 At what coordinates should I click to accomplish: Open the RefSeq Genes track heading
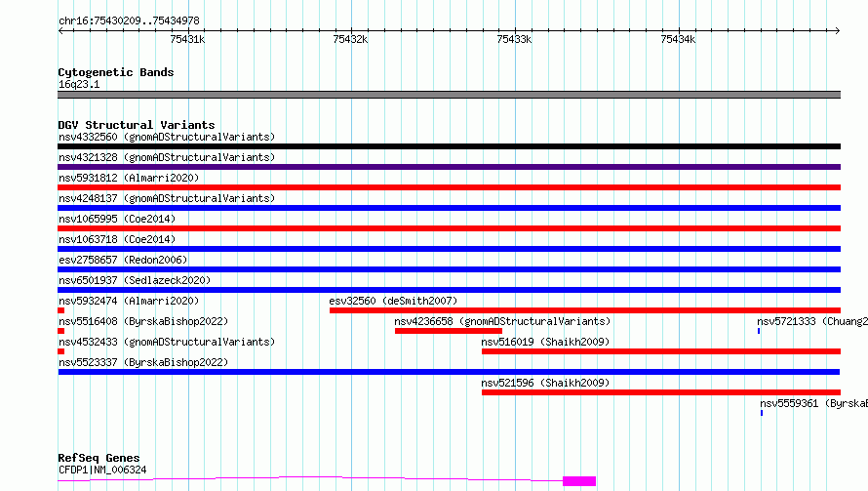tap(99, 458)
